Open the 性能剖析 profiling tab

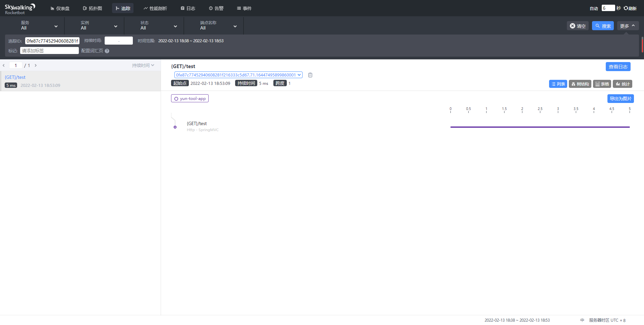point(155,8)
